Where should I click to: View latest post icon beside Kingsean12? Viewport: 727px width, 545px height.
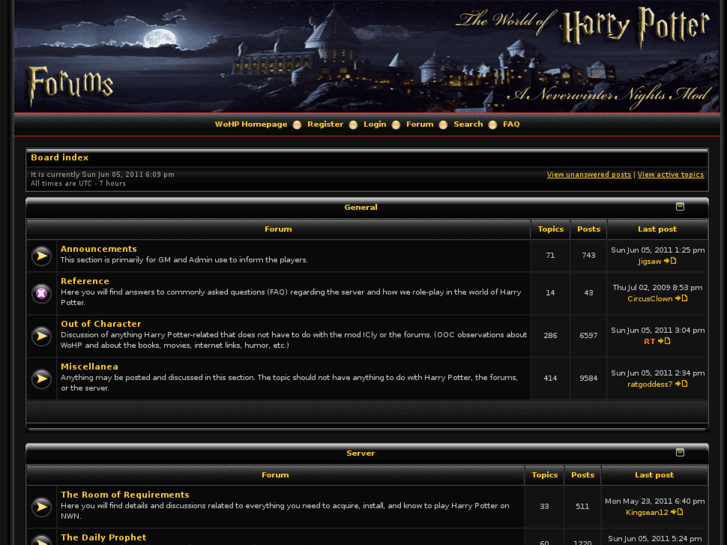point(677,512)
